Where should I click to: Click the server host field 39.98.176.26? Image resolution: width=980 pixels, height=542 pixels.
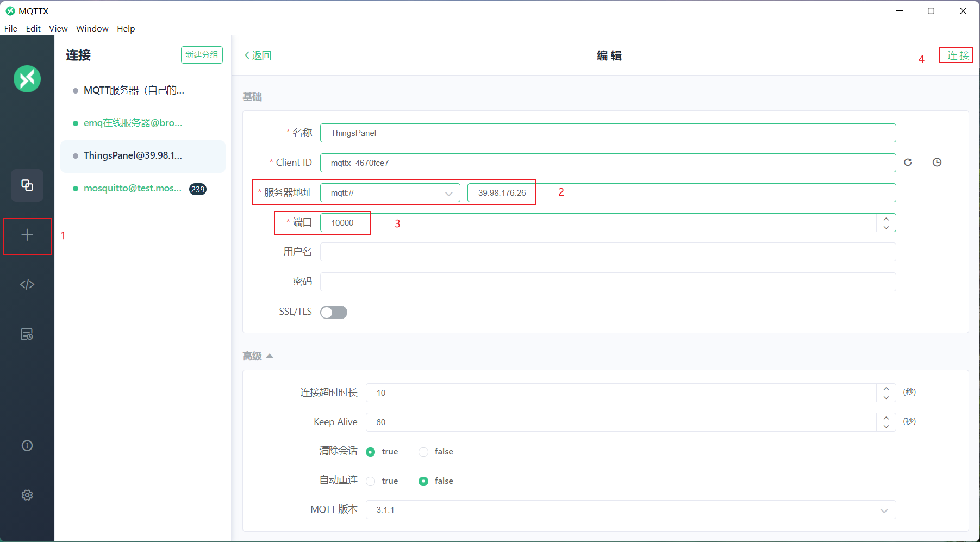click(x=682, y=193)
